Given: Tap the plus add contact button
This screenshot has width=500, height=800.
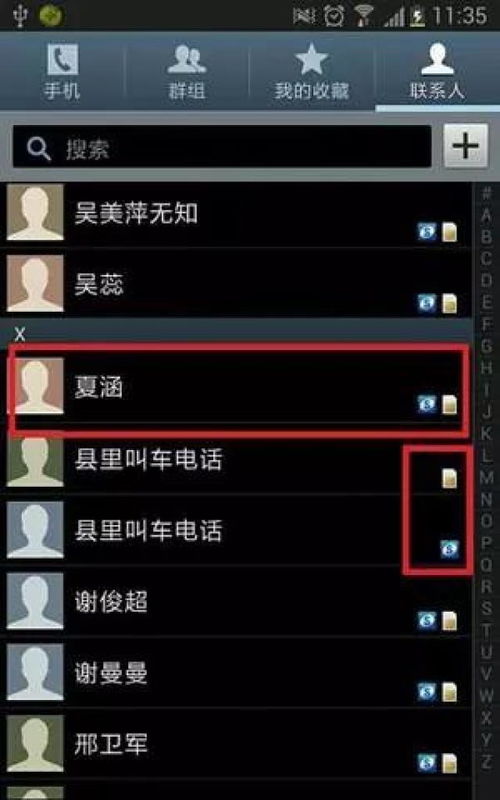Looking at the screenshot, I should point(465,146).
